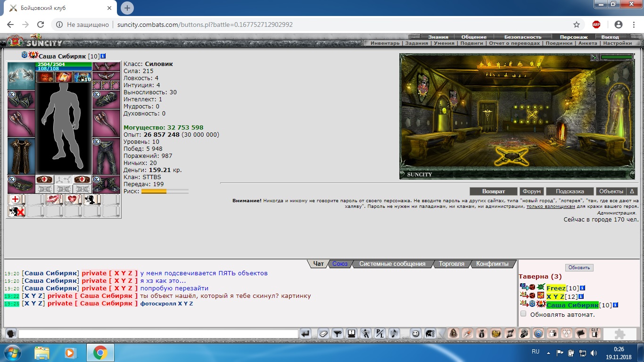The height and width of the screenshot is (362, 644).
Task: Open the Общение menu
Action: (x=474, y=37)
